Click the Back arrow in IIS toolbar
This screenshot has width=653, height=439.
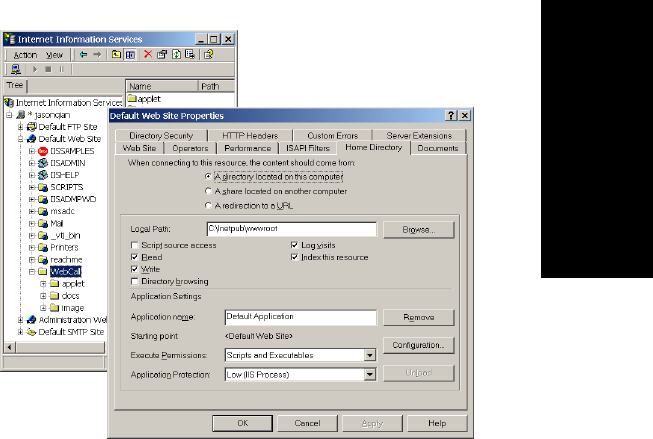pyautogui.click(x=84, y=55)
